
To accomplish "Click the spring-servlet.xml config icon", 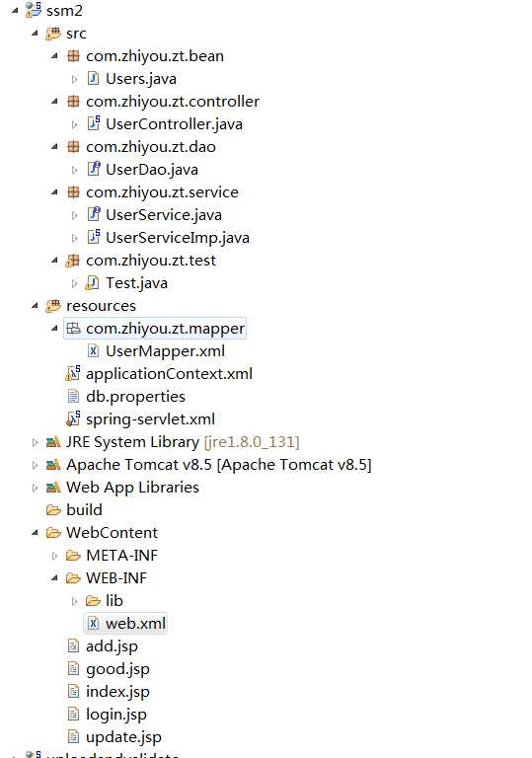I will point(73,419).
